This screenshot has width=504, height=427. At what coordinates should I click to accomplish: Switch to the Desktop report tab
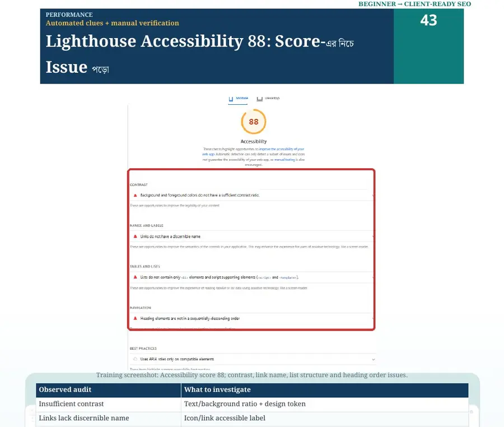tap(268, 99)
